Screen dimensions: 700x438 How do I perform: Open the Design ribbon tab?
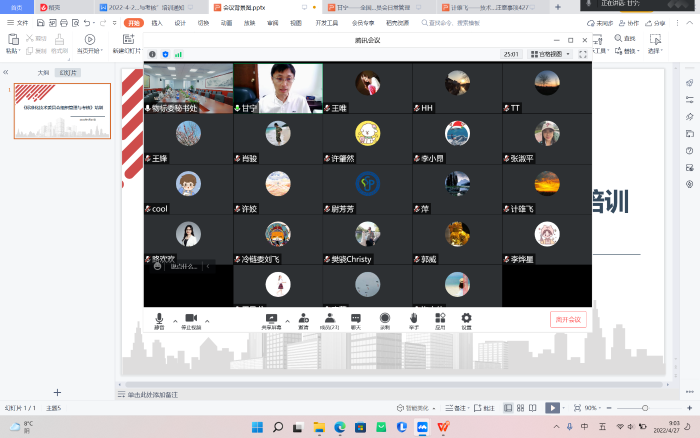[x=180, y=21]
